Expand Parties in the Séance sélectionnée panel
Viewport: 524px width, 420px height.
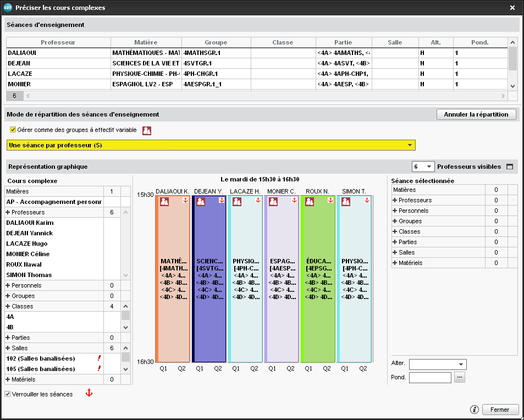tap(395, 241)
